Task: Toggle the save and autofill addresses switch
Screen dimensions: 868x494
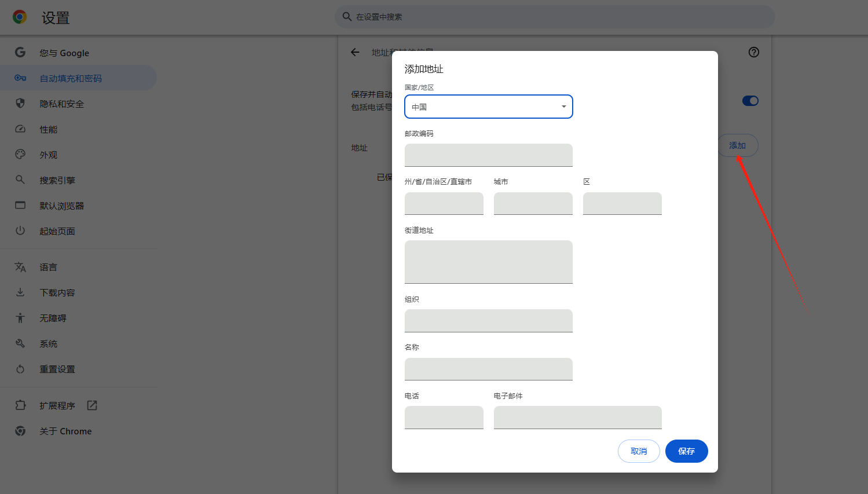Action: pyautogui.click(x=750, y=100)
